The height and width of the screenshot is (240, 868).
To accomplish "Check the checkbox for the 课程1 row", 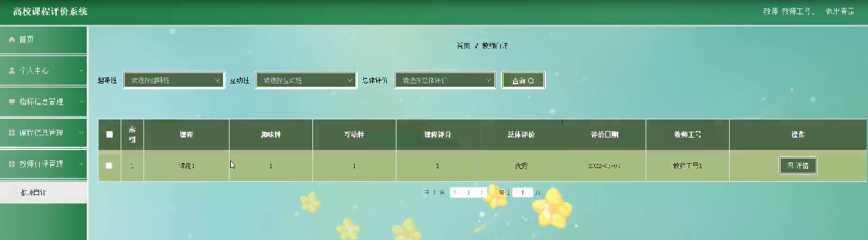I will 110,166.
